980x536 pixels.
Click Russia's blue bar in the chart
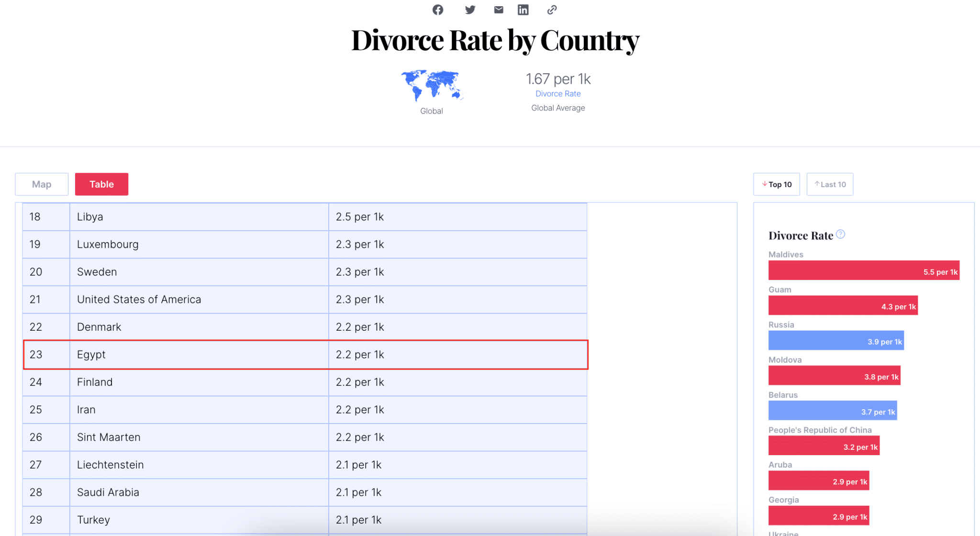point(836,340)
